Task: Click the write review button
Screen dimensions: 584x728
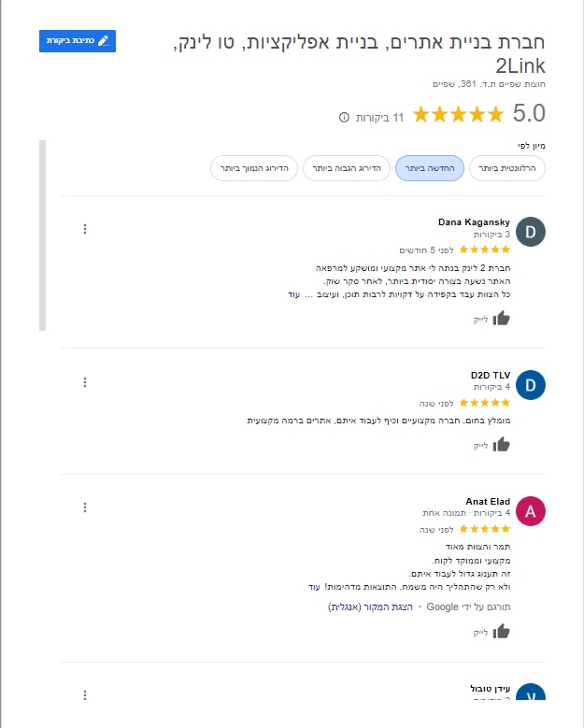Action: coord(78,41)
